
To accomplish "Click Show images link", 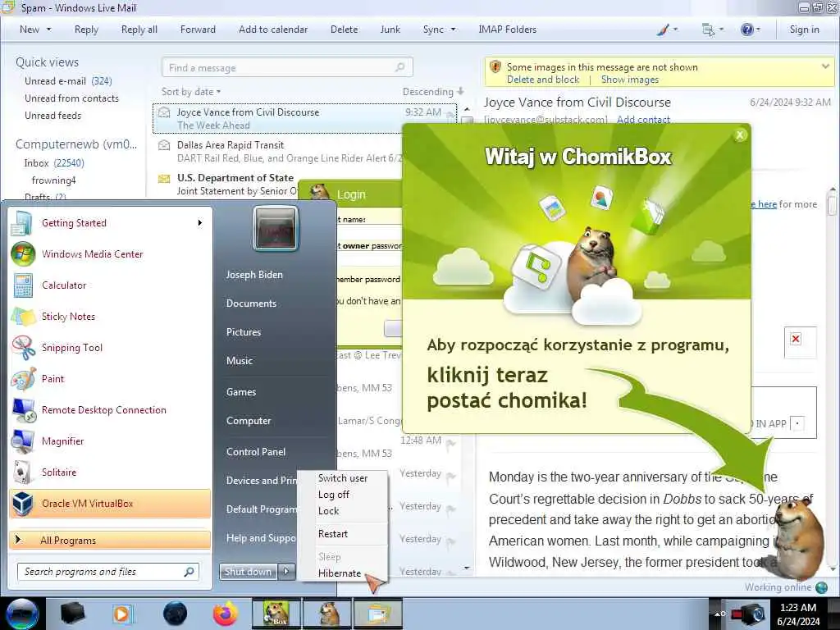I will [629, 80].
